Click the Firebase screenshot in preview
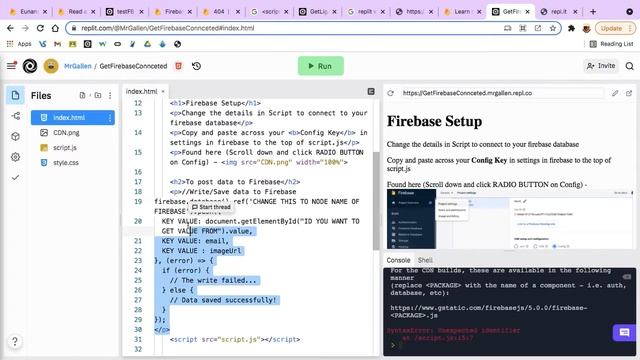The height and width of the screenshot is (360, 640). (510, 219)
